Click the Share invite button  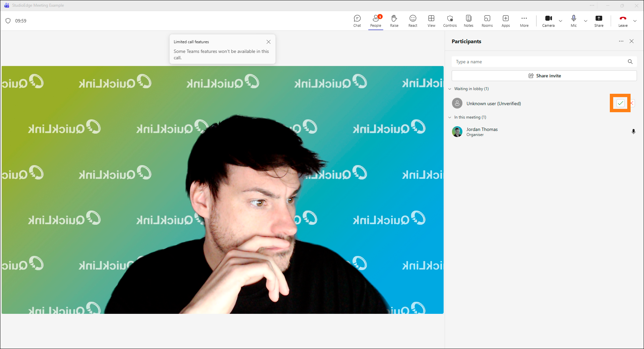pyautogui.click(x=544, y=76)
